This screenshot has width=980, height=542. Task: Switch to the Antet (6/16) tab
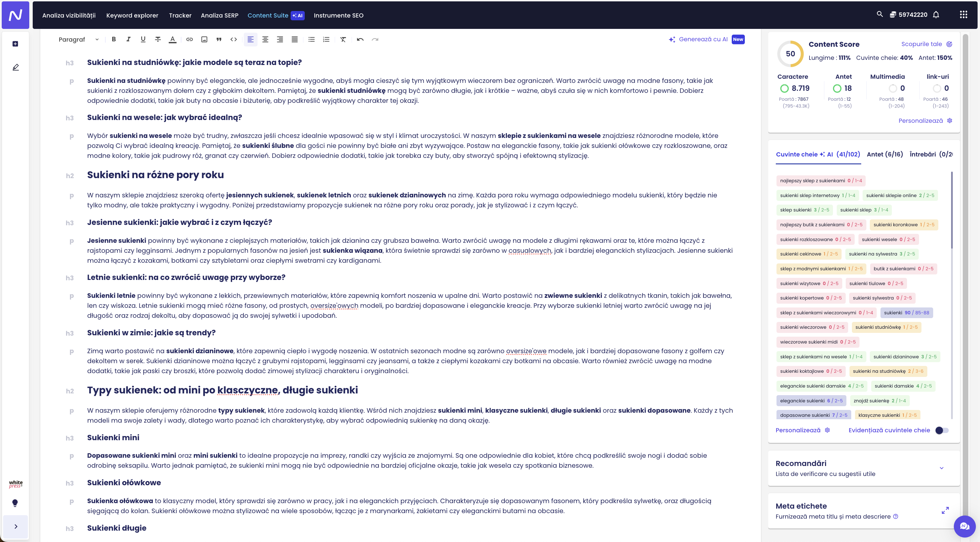point(885,154)
